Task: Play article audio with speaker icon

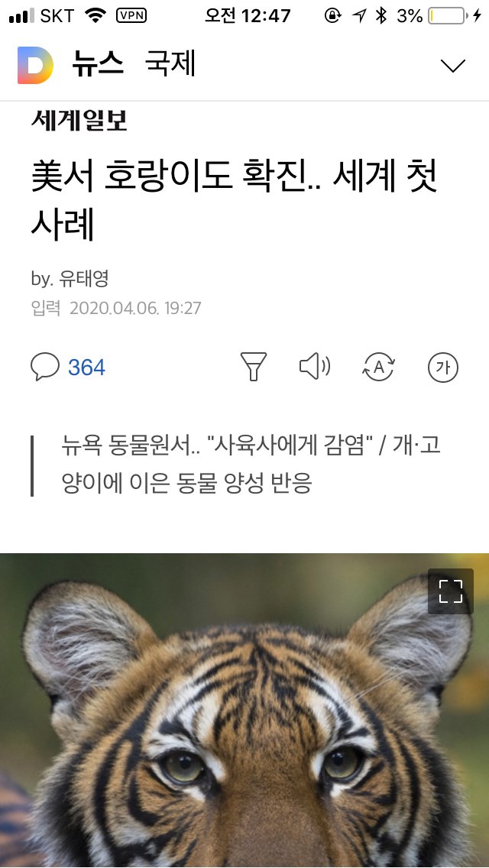Action: (315, 367)
